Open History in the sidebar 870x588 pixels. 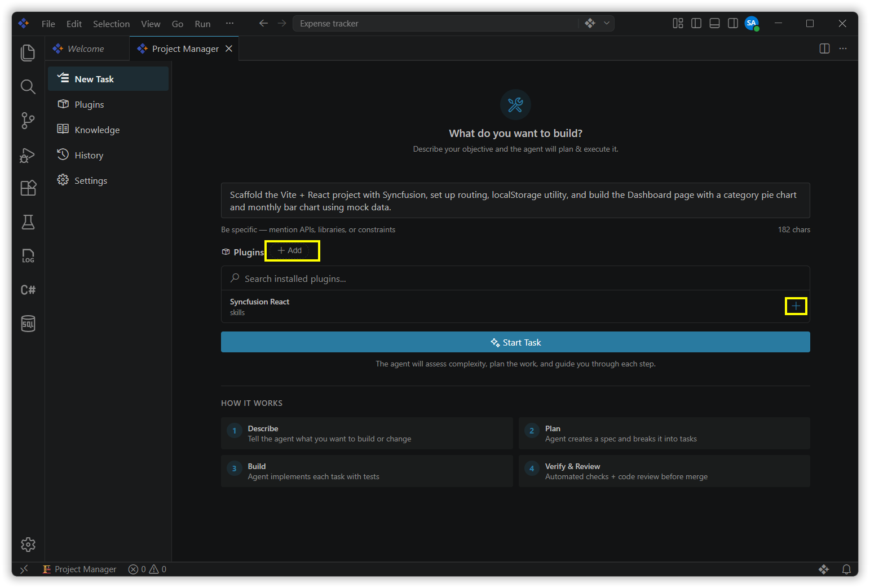coord(108,155)
